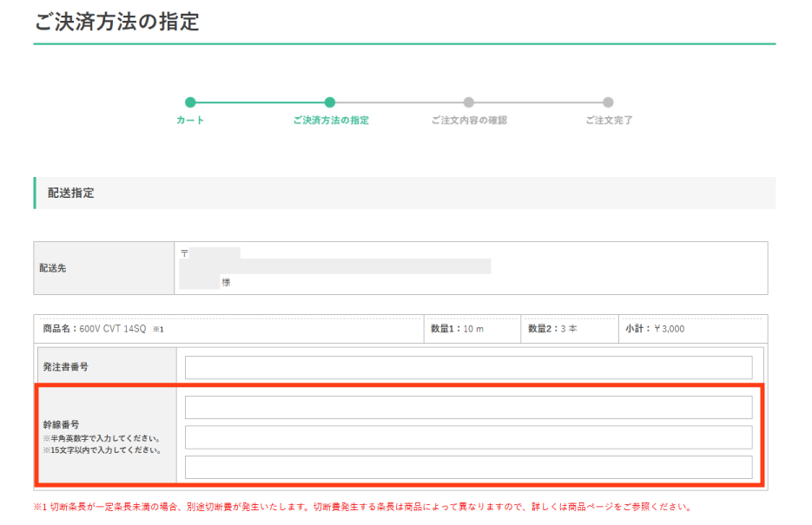
Task: Click the 数量2 3 本 cell
Action: pyautogui.click(x=552, y=330)
